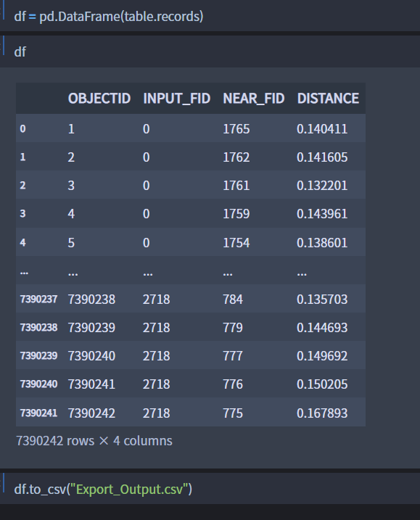Select the DISTANCE value 0.150205
Viewport: 420px width, 520px height.
pyautogui.click(x=322, y=384)
